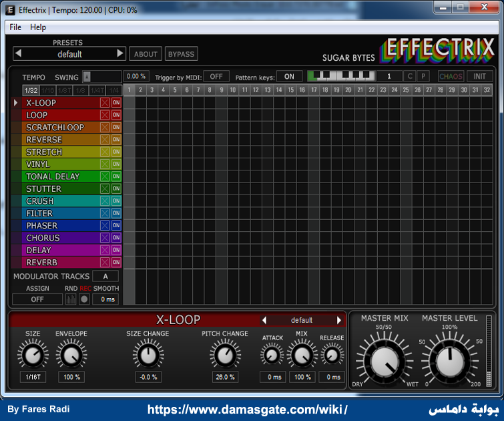Click the MASTER LEVEL knob

point(449,360)
